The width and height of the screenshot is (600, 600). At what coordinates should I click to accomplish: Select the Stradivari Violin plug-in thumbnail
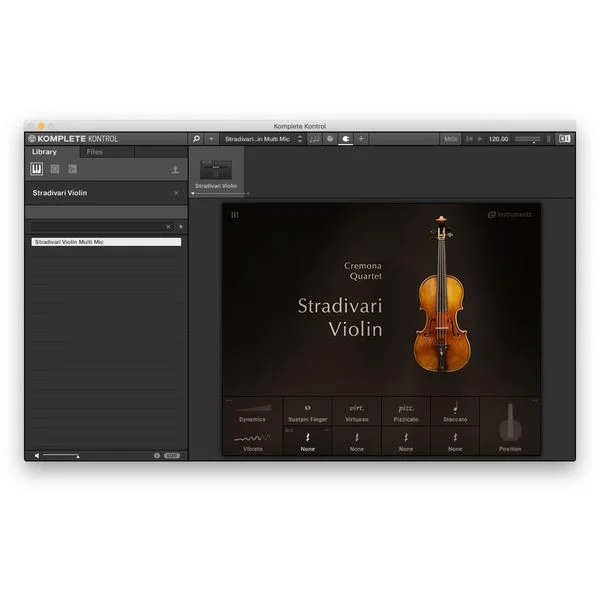click(216, 170)
